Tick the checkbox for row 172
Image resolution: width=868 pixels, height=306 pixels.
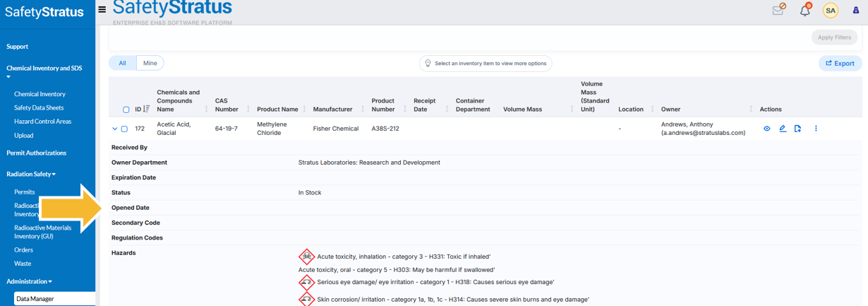(124, 129)
